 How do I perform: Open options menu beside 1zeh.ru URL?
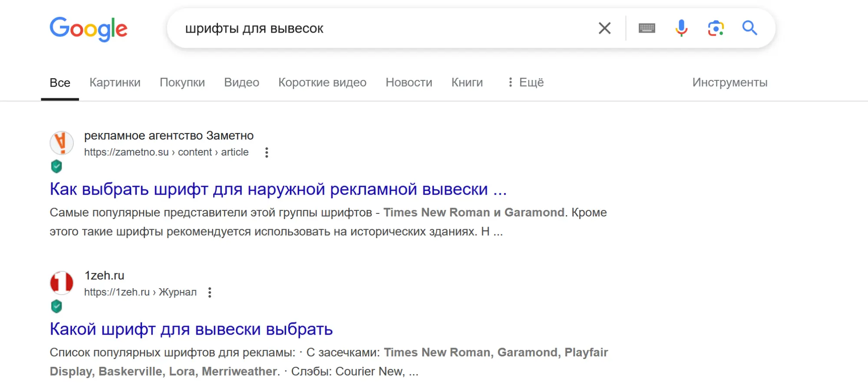tap(210, 293)
